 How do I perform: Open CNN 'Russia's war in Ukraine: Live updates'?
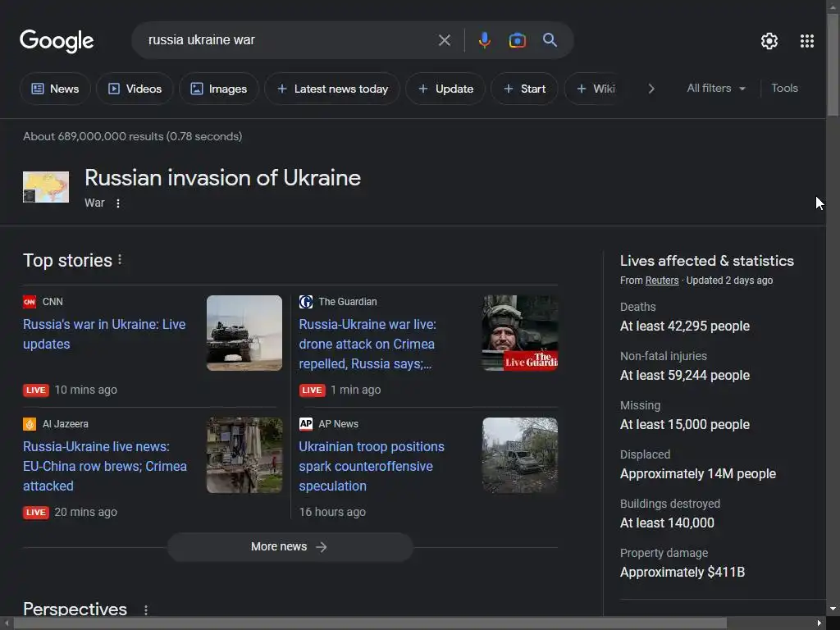click(x=104, y=335)
